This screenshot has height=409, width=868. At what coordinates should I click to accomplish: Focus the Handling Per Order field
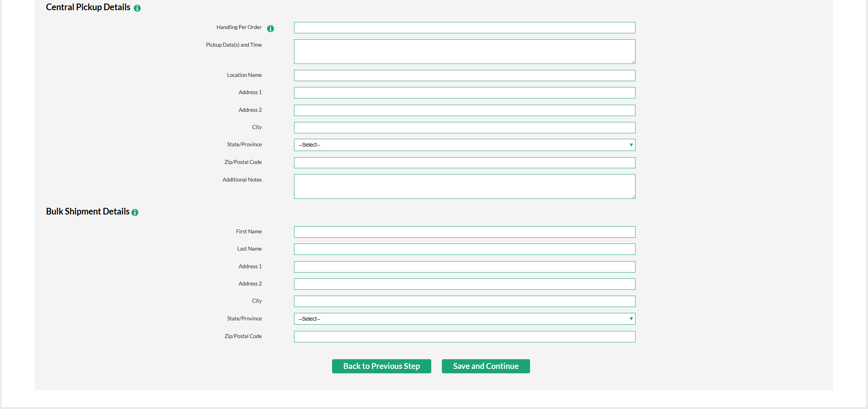pos(464,28)
